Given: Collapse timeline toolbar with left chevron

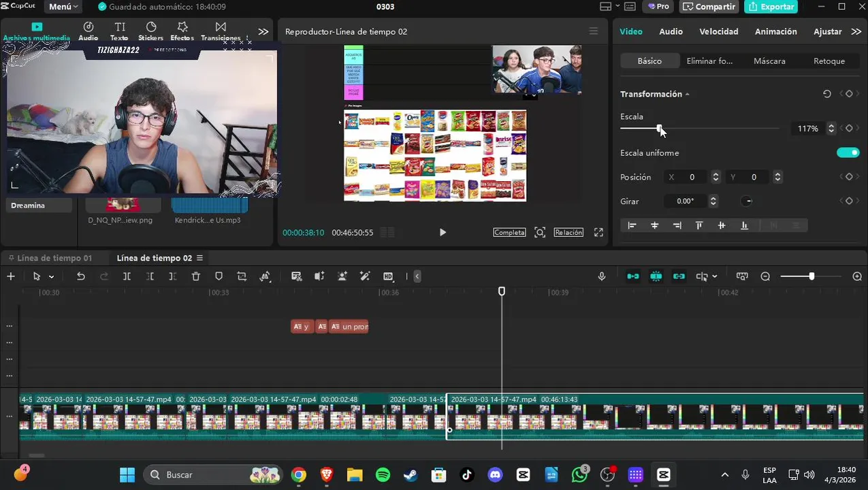Looking at the screenshot, I should click(x=417, y=276).
